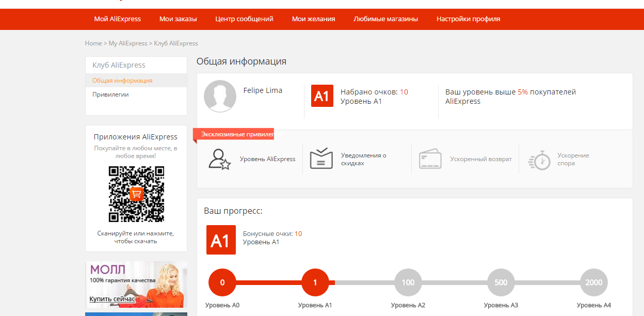Click the gray user avatar icon
This screenshot has height=316, width=644.
220,96
